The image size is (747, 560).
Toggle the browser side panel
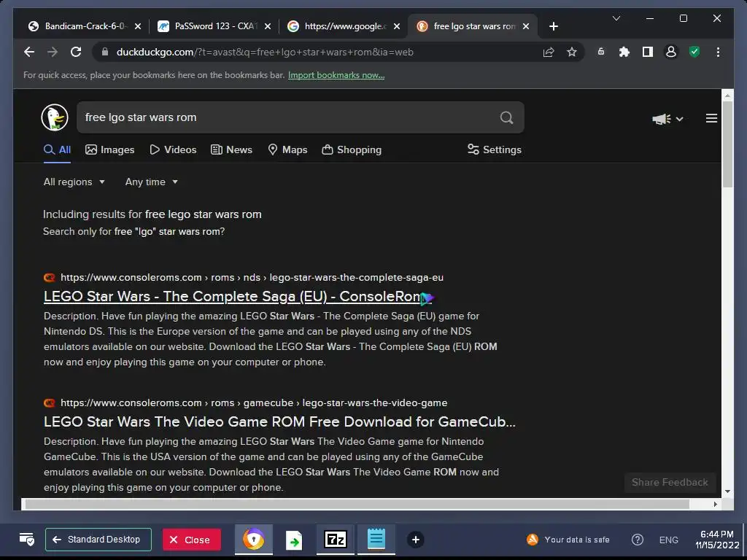(x=648, y=52)
